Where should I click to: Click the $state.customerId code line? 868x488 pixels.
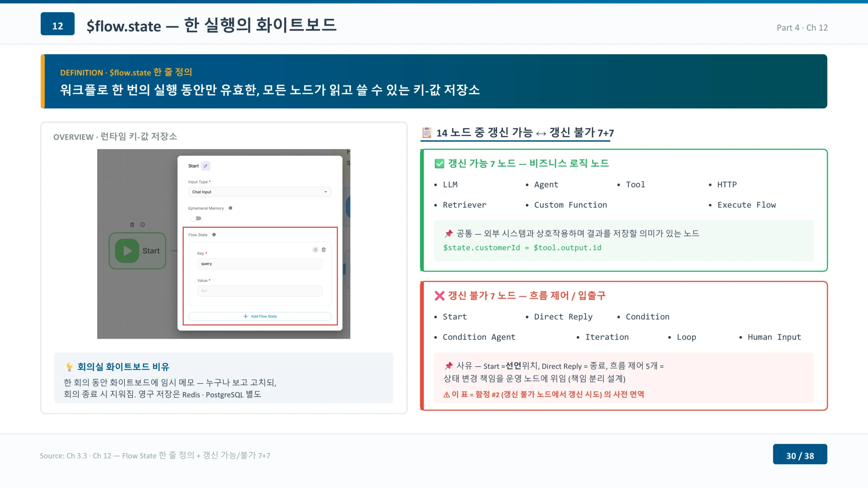(x=522, y=248)
